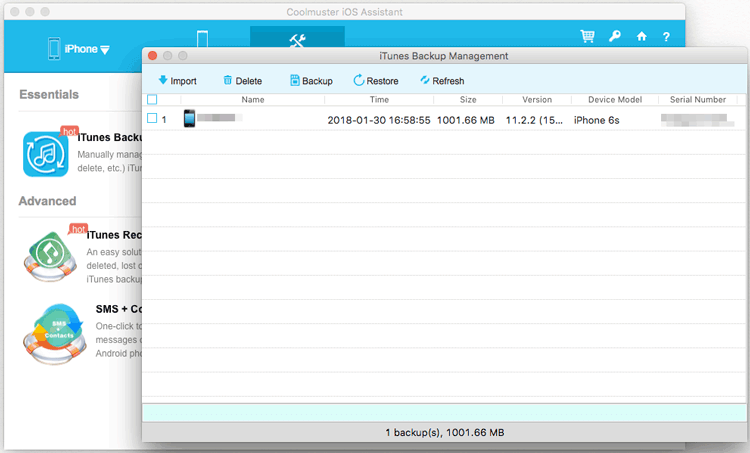
Task: Sort by the Device Model column header
Action: [x=615, y=99]
